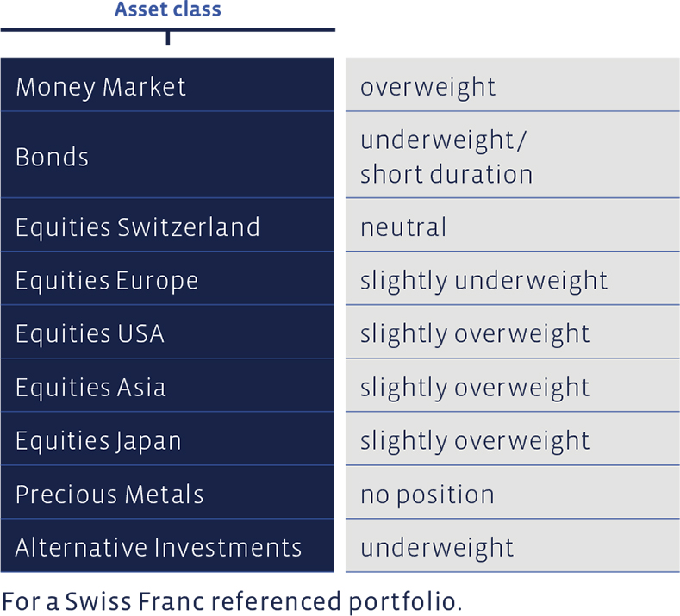Image resolution: width=680 pixels, height=616 pixels.
Task: Click the Alternative Investments label
Action: click(x=159, y=547)
